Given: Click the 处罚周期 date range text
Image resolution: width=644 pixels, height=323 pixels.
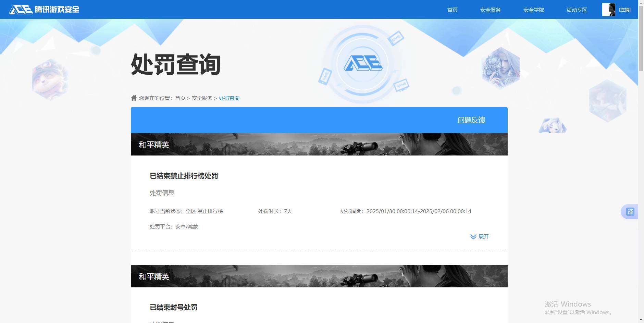Looking at the screenshot, I should point(406,211).
